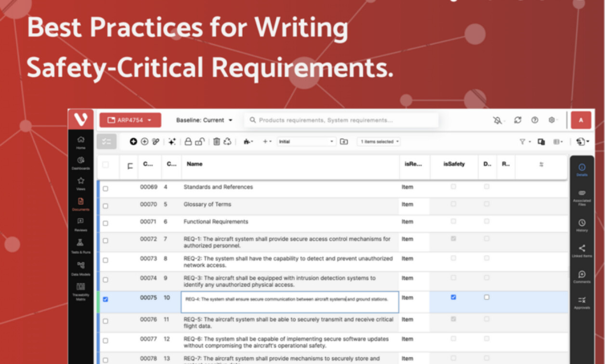Select the Details tab on the right
Viewport: 605px width, 364px height.
click(x=582, y=168)
